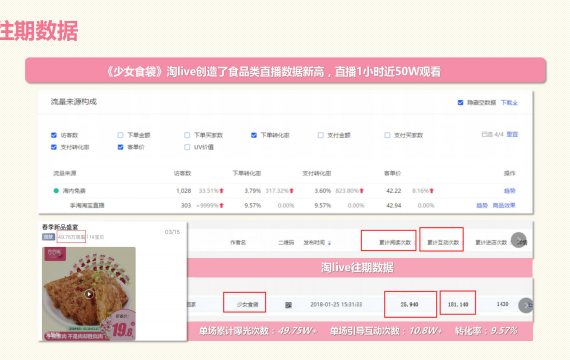The width and height of the screenshot is (570, 360).
Task: Toggle the 下单转化率 checkbox
Action: click(254, 135)
